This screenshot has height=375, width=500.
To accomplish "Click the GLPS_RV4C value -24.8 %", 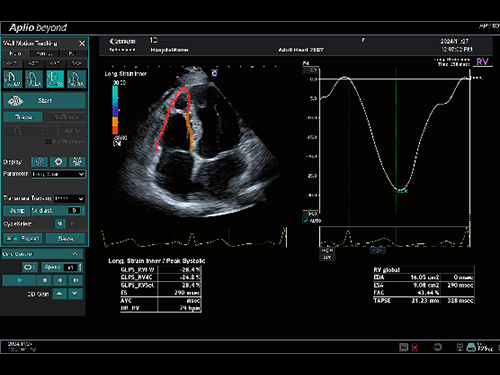I will click(190, 277).
